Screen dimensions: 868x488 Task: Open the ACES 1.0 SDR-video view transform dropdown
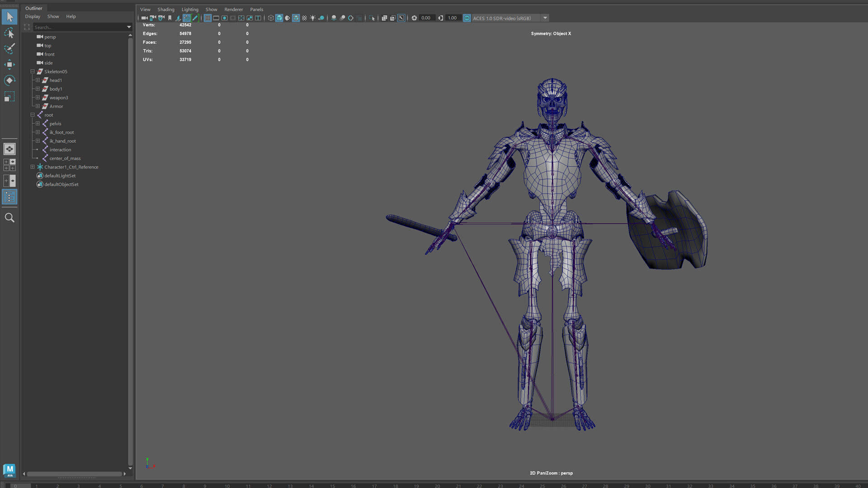click(545, 18)
